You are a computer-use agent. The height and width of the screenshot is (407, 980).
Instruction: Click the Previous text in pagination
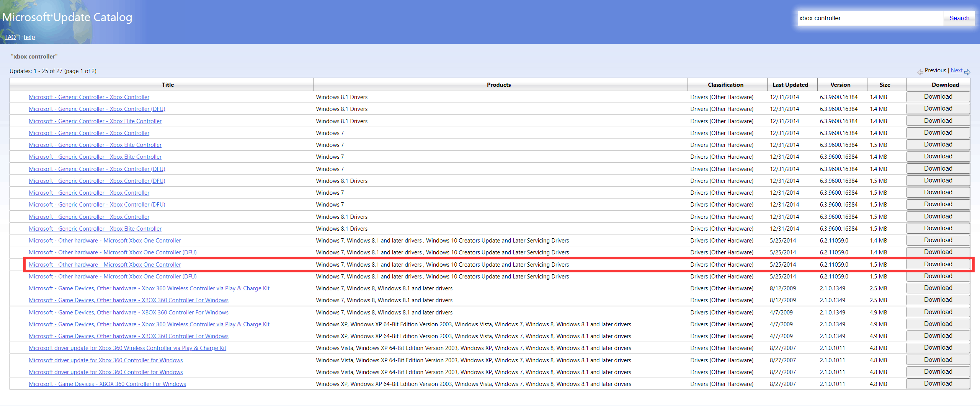(935, 70)
